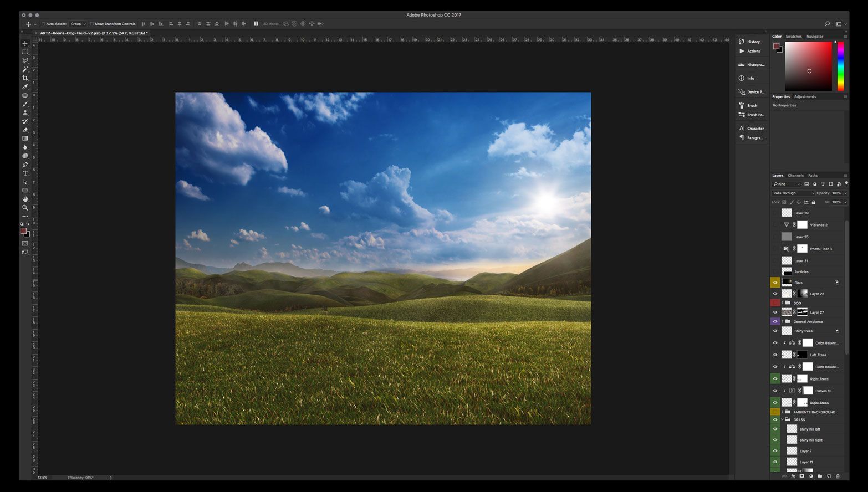The image size is (868, 492).
Task: Select the Eyedropper tool
Action: click(x=25, y=87)
